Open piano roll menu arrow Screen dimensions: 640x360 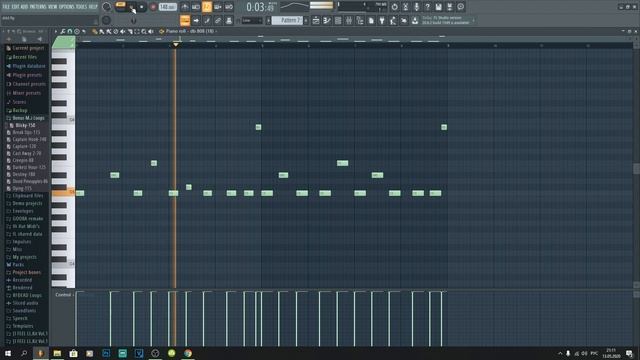pos(56,31)
